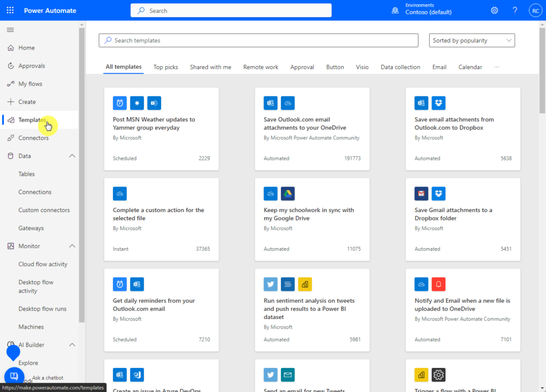Open the RC account avatar

click(x=535, y=11)
